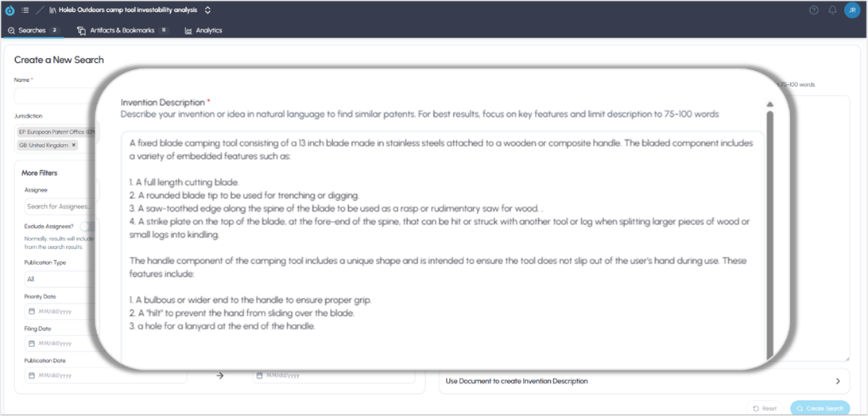
Task: Click the Filing Date label
Action: pos(37,329)
